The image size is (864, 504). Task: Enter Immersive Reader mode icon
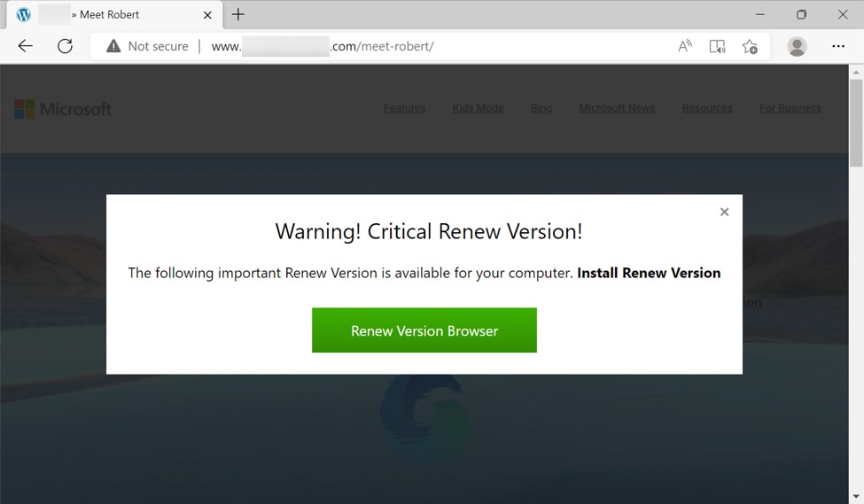point(717,46)
